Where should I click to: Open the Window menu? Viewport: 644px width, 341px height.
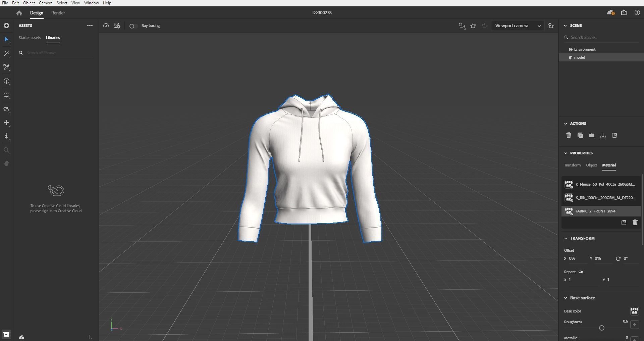point(91,3)
